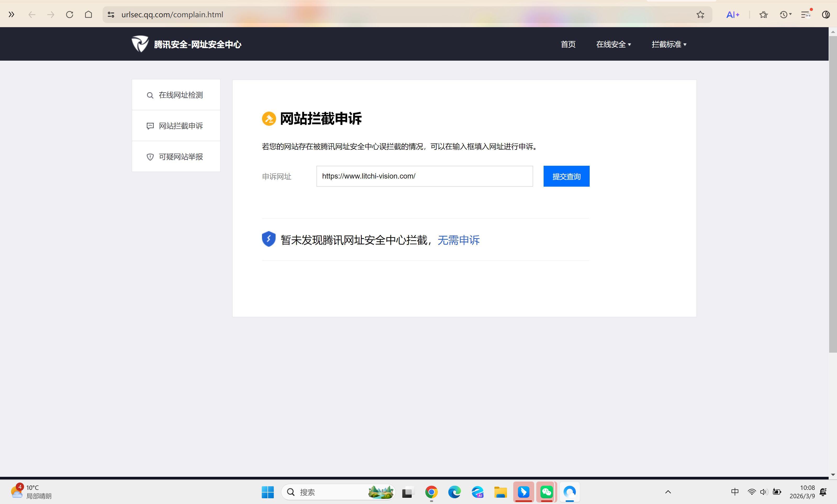Reload the page with refresh icon
The image size is (837, 504).
coord(70,15)
